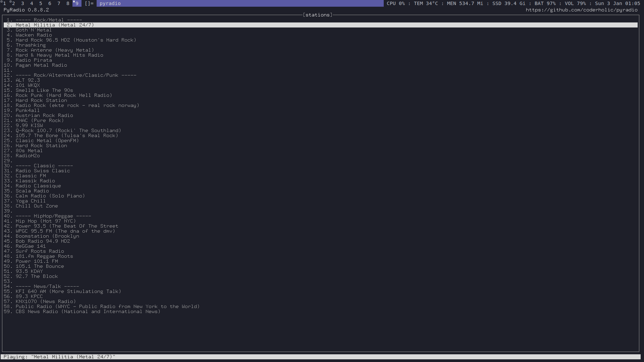The image size is (644, 362).
Task: Click the PyRadio 0.8.8.2 version label
Action: 26,10
